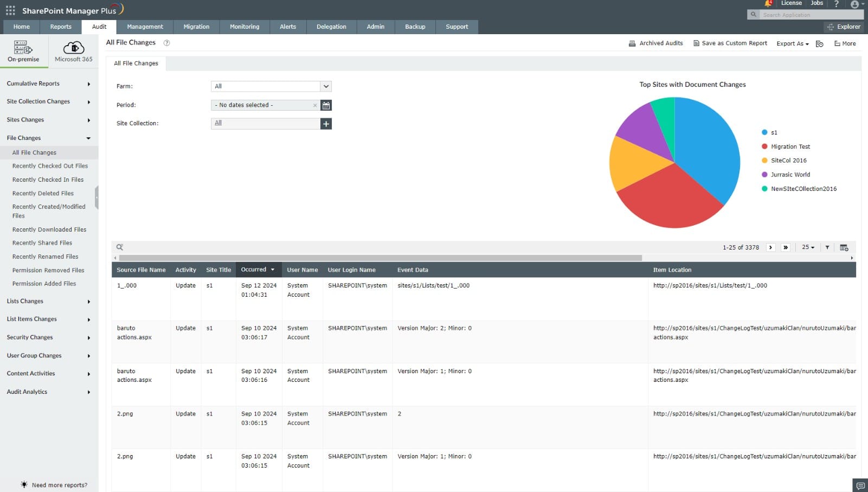Open the Farm selection dropdown
Screen dimensions: 868x492
[x=325, y=86]
